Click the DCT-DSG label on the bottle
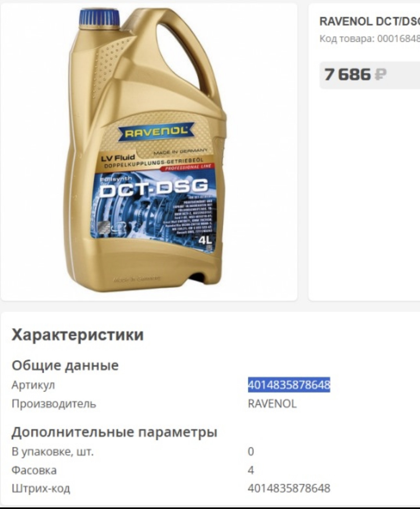 pos(154,188)
